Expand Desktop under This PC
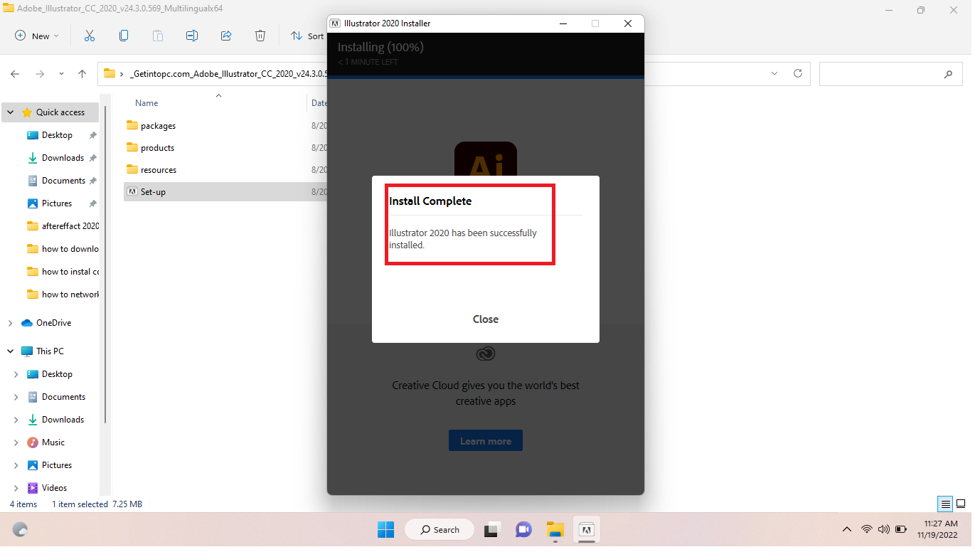This screenshot has height=552, width=980. pyautogui.click(x=16, y=374)
